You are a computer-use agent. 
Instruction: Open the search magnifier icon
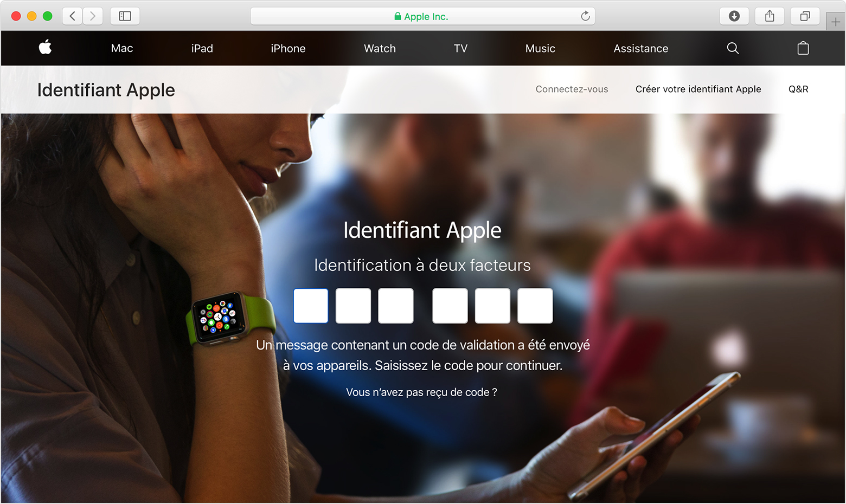tap(733, 48)
